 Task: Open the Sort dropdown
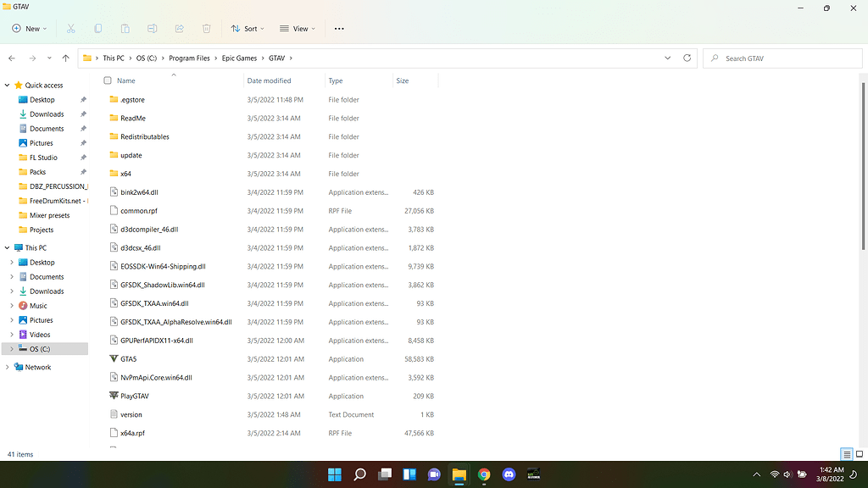click(x=247, y=28)
